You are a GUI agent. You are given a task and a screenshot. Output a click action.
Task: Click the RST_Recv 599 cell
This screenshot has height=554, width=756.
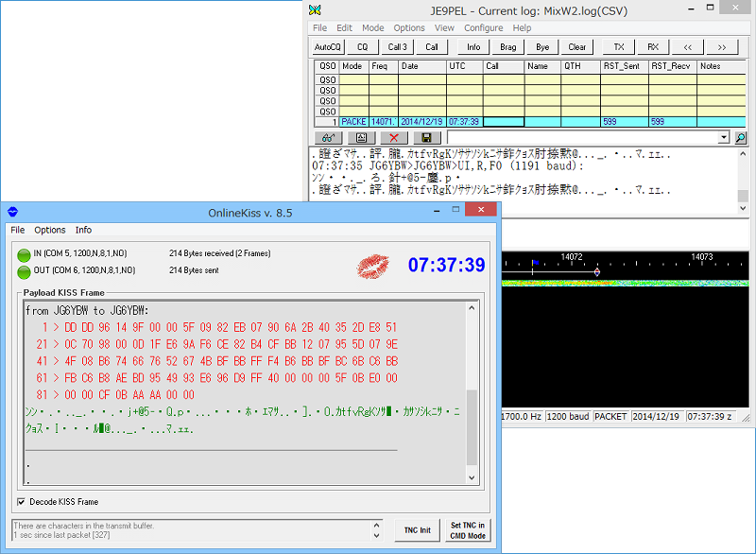[x=673, y=122]
